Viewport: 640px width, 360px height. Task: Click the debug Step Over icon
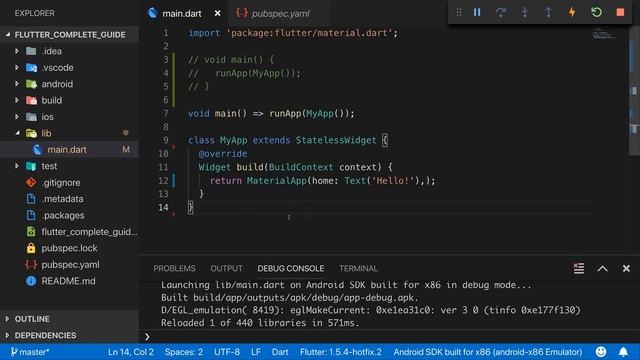(x=501, y=12)
